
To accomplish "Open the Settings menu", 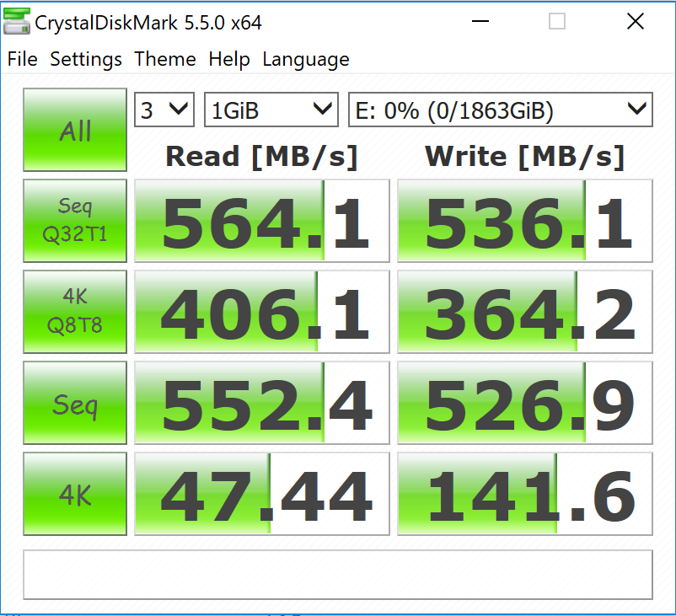I will [85, 59].
